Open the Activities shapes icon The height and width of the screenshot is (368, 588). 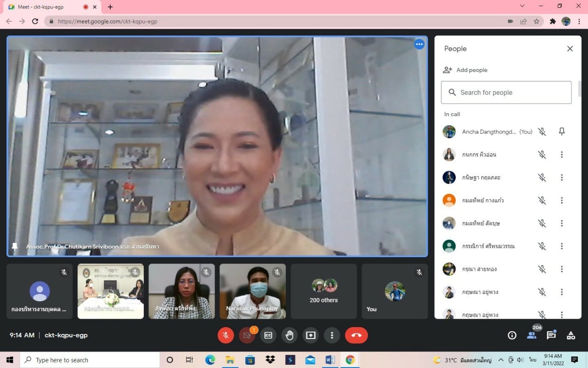point(571,335)
